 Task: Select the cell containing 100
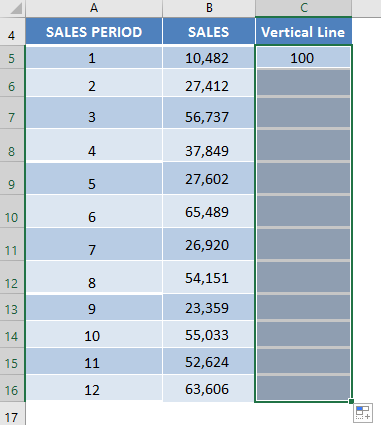point(303,57)
